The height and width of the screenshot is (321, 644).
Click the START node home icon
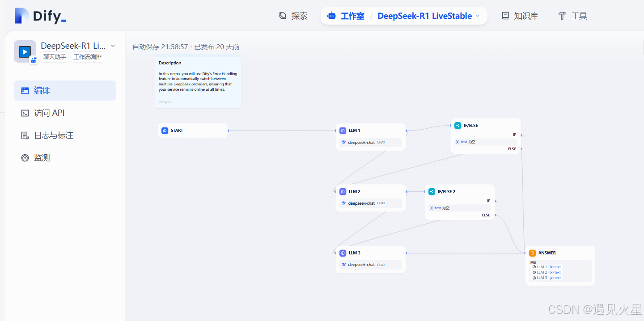(x=165, y=131)
